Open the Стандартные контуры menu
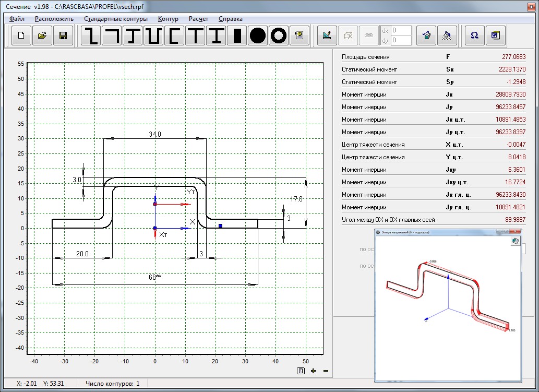 point(116,19)
